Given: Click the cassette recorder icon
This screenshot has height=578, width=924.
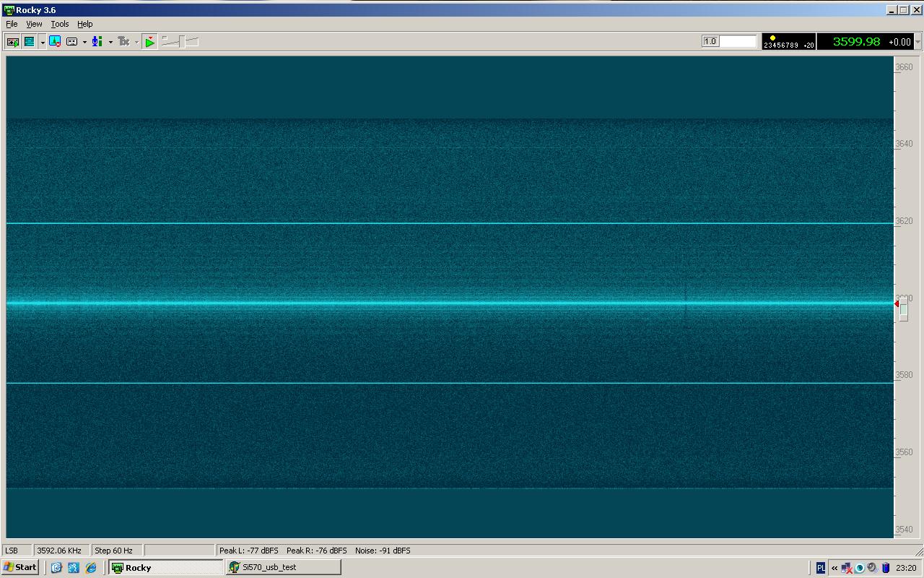Looking at the screenshot, I should click(x=71, y=42).
